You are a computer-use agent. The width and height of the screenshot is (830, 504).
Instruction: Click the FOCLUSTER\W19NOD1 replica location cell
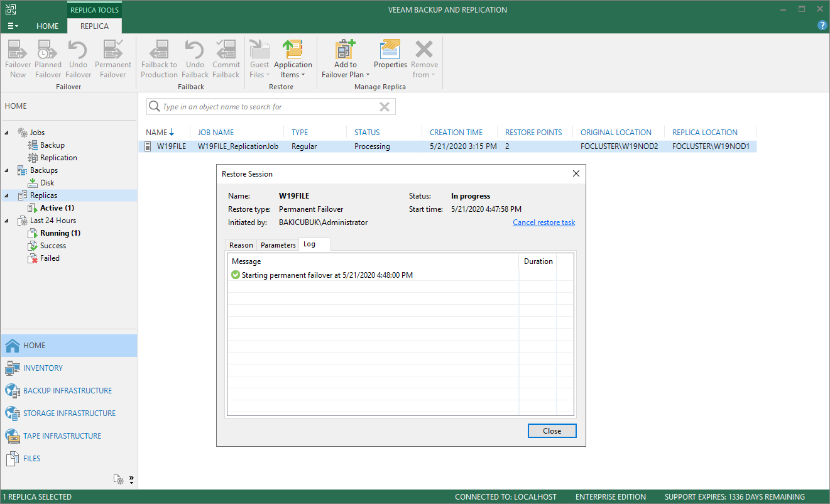711,146
